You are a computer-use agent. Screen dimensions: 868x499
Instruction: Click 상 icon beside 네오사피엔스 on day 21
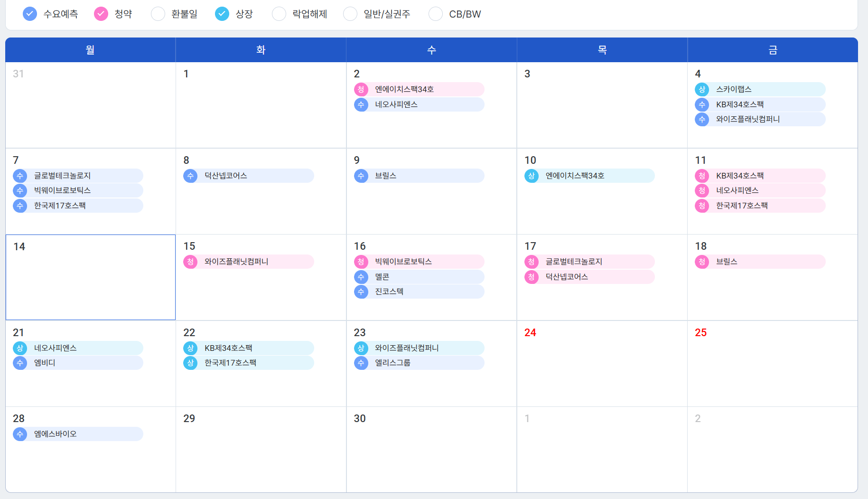tap(20, 348)
